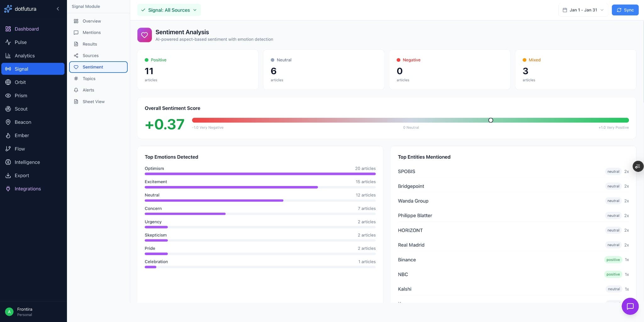Open the Dashboard from the sidebar
The height and width of the screenshot is (322, 644).
tap(26, 29)
